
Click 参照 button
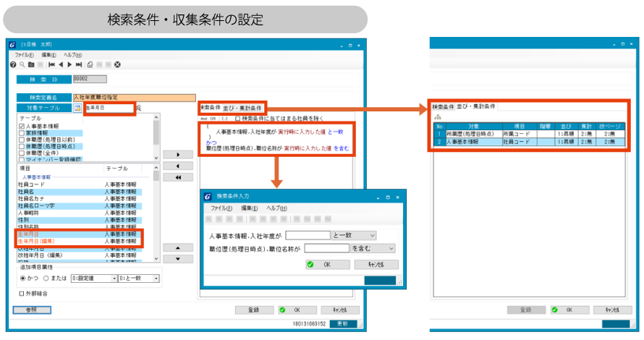pos(32,310)
